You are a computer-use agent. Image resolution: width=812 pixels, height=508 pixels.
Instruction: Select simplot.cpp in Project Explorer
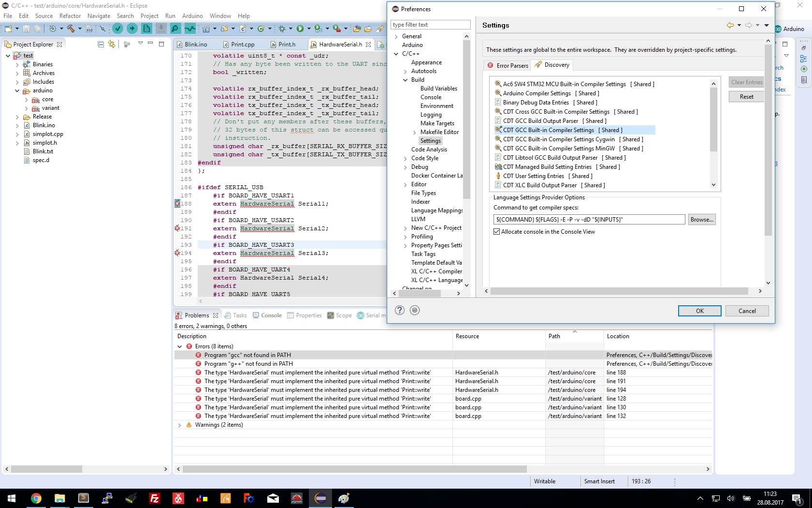tap(47, 134)
